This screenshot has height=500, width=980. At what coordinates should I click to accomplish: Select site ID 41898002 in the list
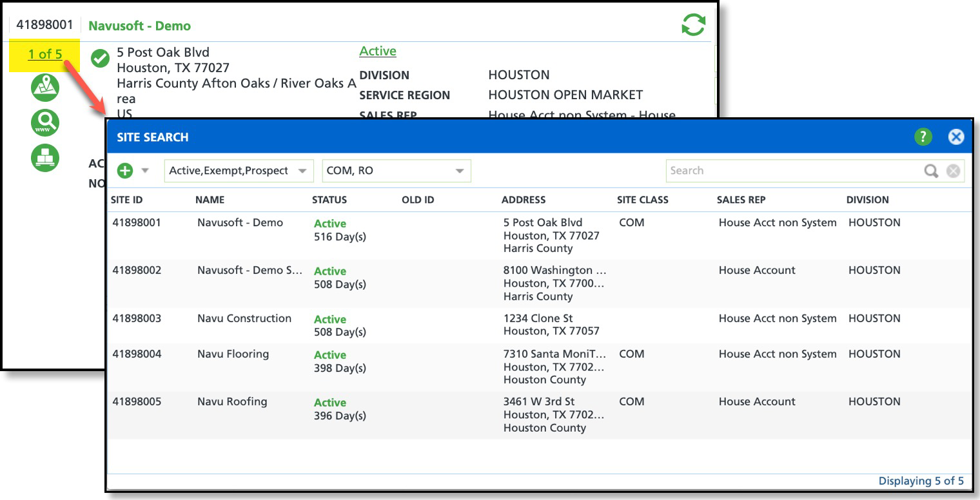click(x=137, y=271)
